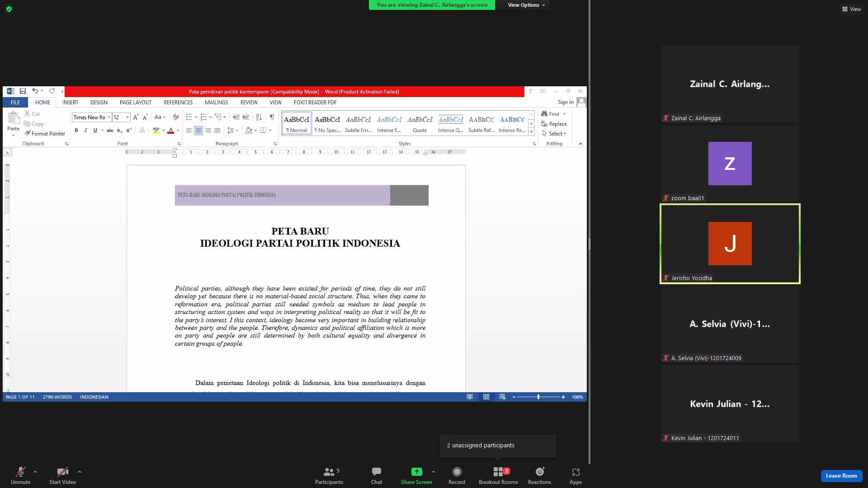
Task: Open the font name dropdown
Action: tap(109, 117)
